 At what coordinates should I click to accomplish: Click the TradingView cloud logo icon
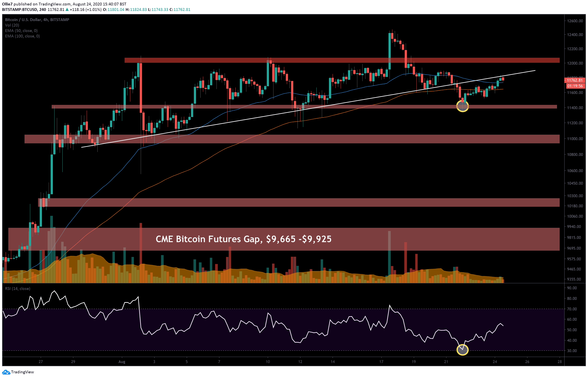pyautogui.click(x=6, y=373)
